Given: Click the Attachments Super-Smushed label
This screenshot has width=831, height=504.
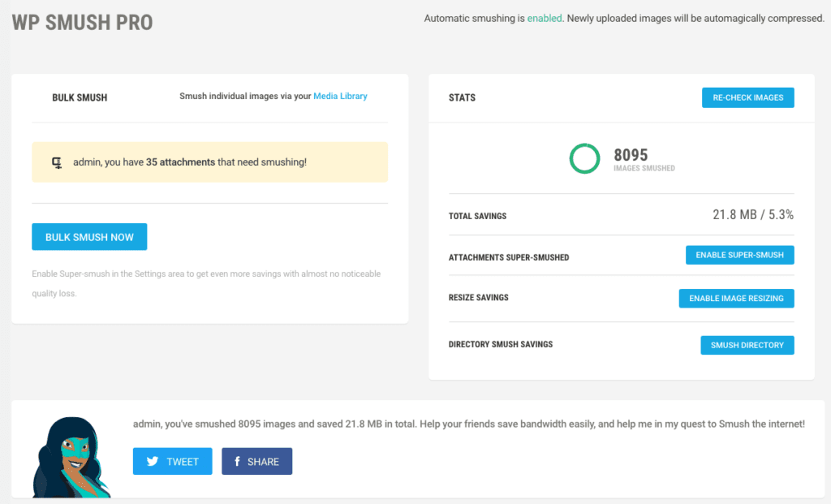Looking at the screenshot, I should pyautogui.click(x=508, y=257).
